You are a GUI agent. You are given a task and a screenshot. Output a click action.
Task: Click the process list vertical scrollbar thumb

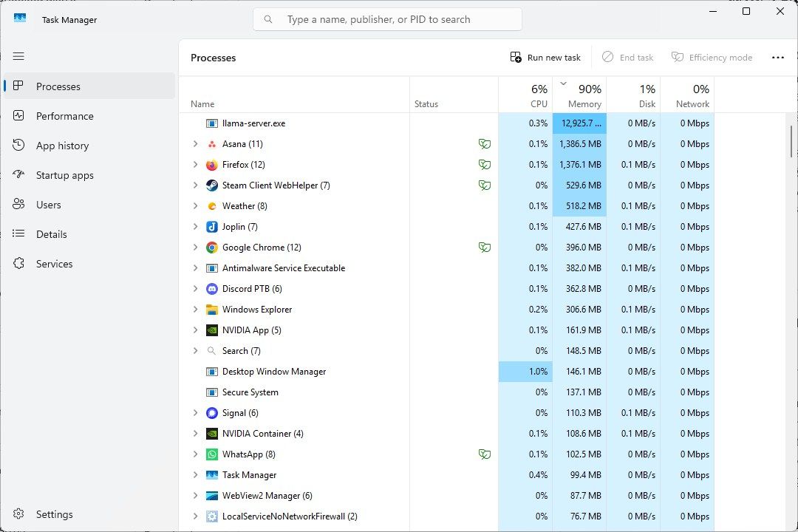(x=791, y=142)
